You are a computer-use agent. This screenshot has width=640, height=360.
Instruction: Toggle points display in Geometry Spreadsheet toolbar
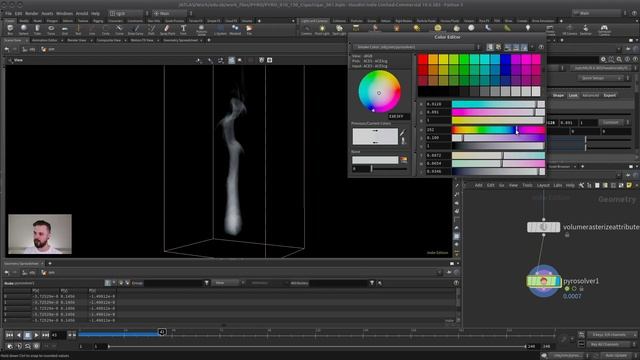pyautogui.click(x=107, y=283)
